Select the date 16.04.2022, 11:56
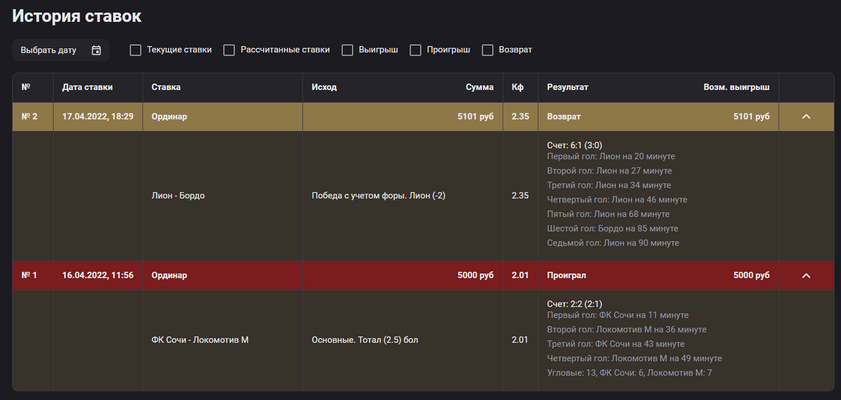This screenshot has height=400, width=841. [x=98, y=275]
